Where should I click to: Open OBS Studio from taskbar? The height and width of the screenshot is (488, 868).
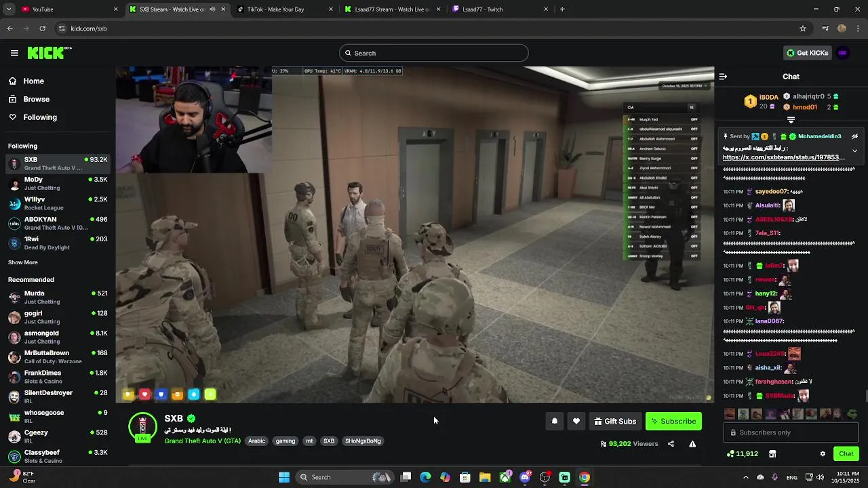tap(545, 477)
